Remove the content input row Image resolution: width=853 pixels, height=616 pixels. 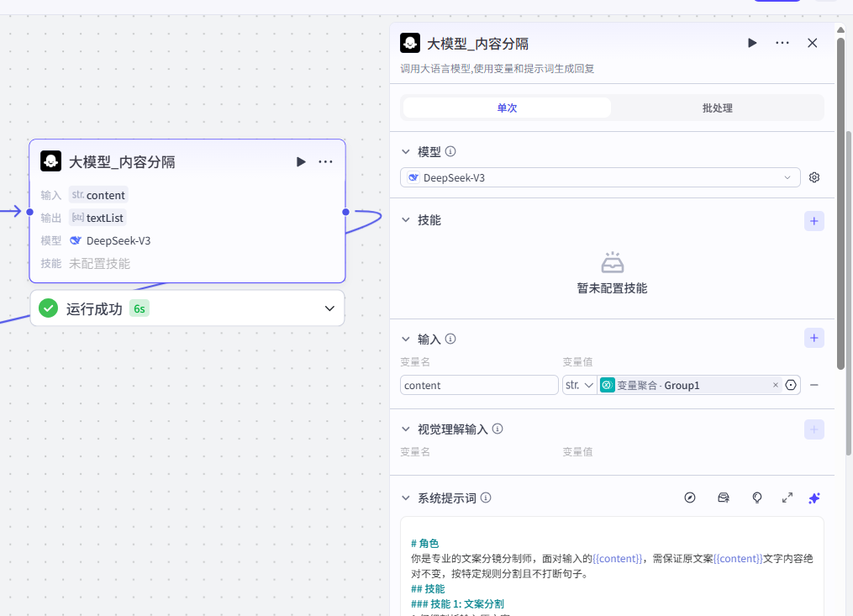[814, 385]
